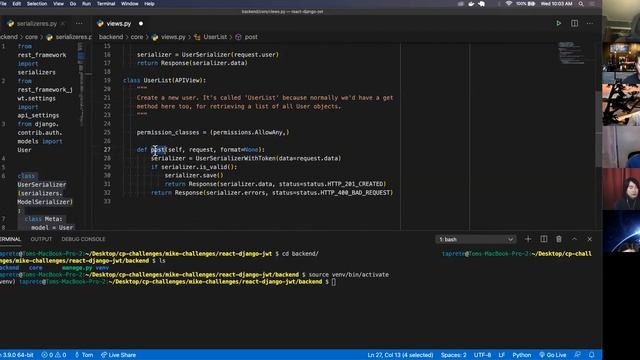Maximize the terminal panel with the chevron up
The width and height of the screenshot is (640, 360).
tap(574, 239)
